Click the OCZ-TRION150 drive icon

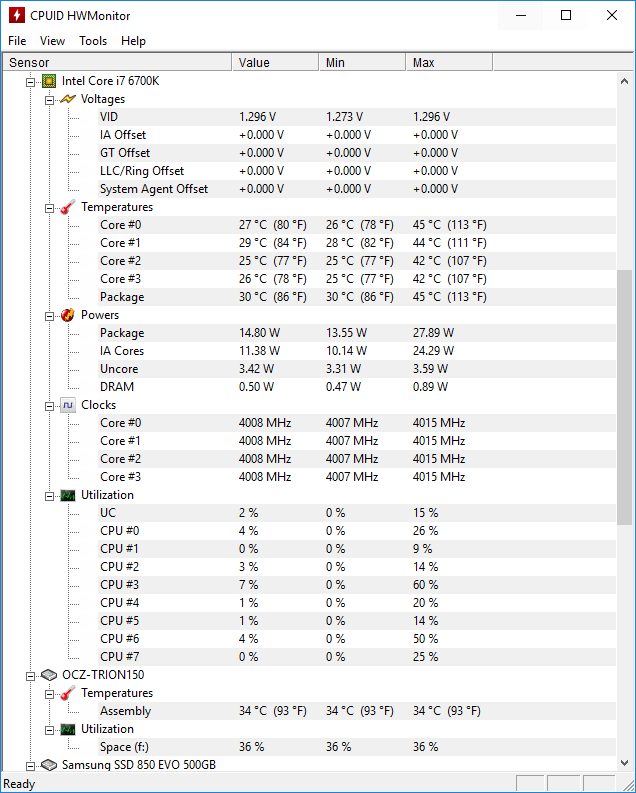(x=49, y=675)
